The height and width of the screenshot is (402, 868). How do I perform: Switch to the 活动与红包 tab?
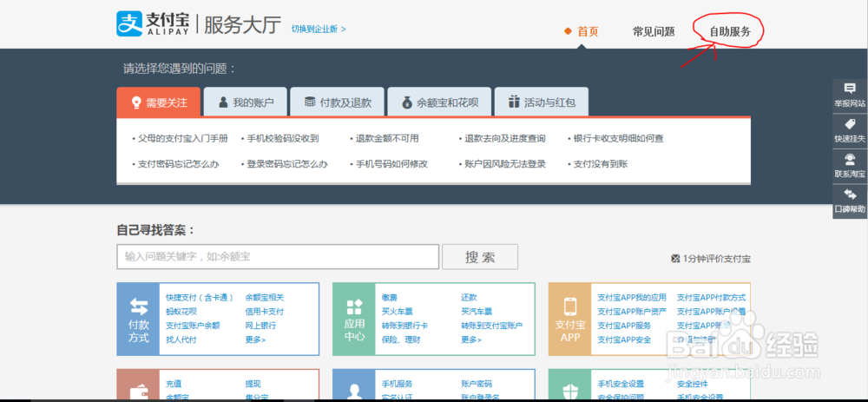(542, 102)
